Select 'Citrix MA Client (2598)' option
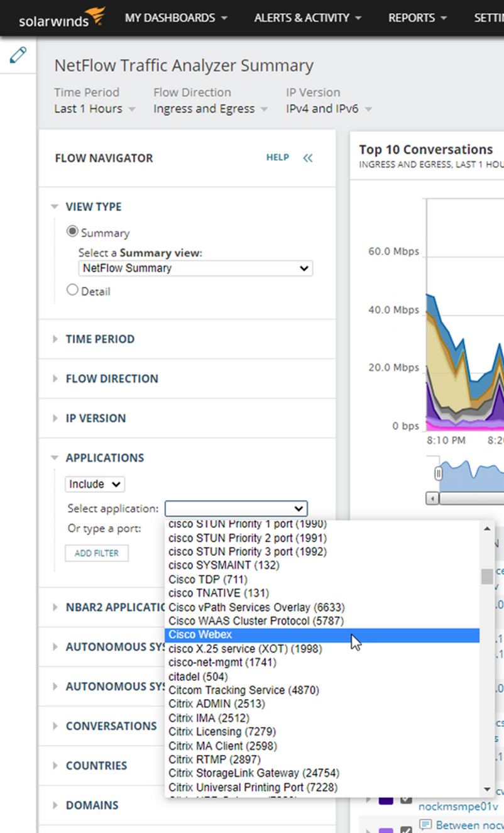 (322, 746)
